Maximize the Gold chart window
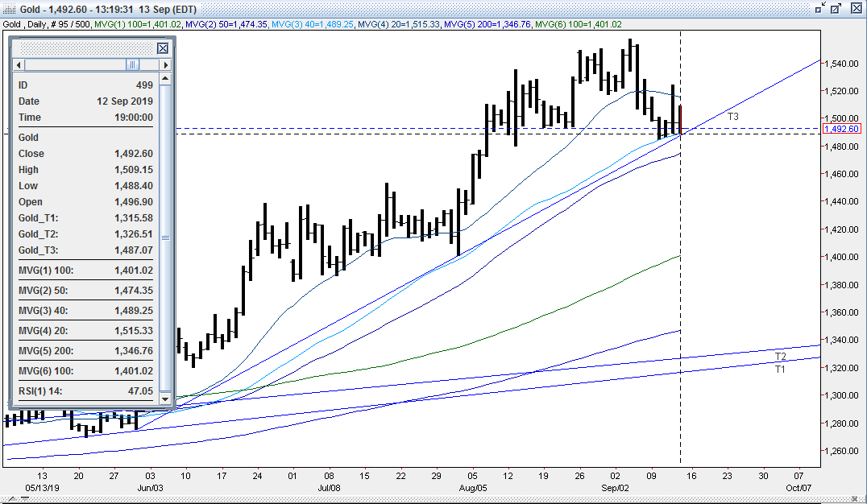Image resolution: width=867 pixels, height=504 pixels. tap(836, 8)
